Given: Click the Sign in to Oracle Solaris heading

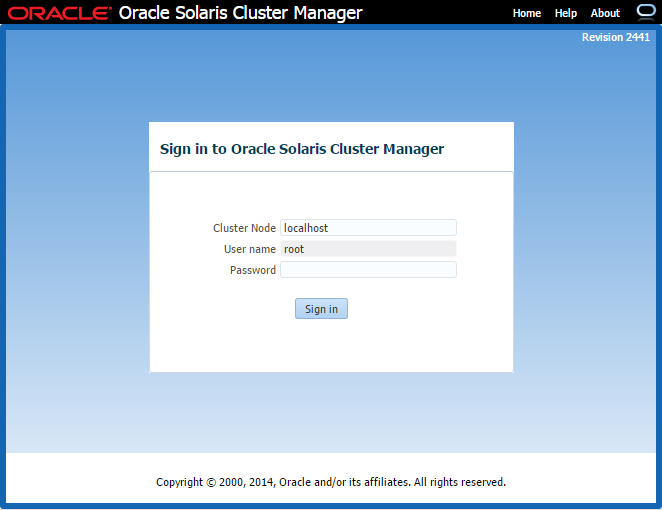Looking at the screenshot, I should (302, 149).
